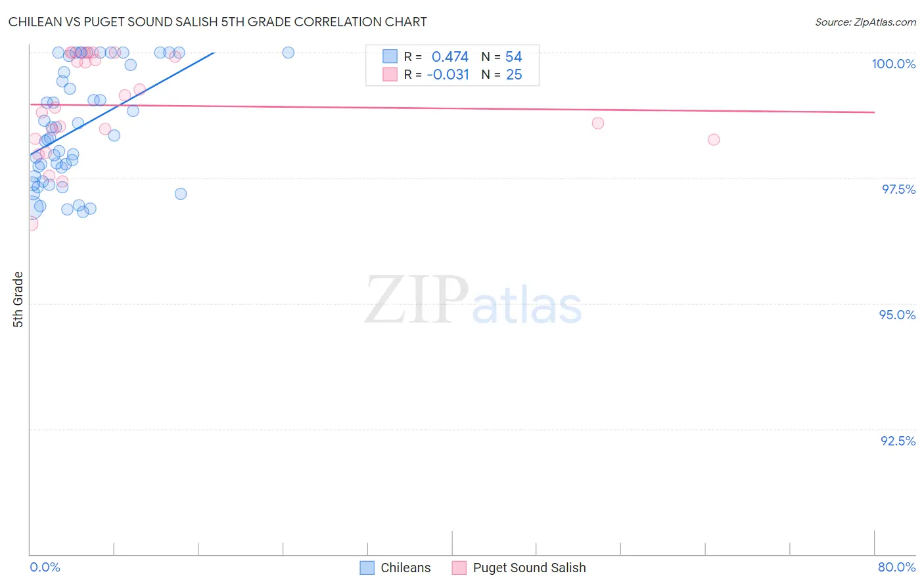
Task: Click the ZIPatlas watermark in chart center
Action: pos(473,302)
